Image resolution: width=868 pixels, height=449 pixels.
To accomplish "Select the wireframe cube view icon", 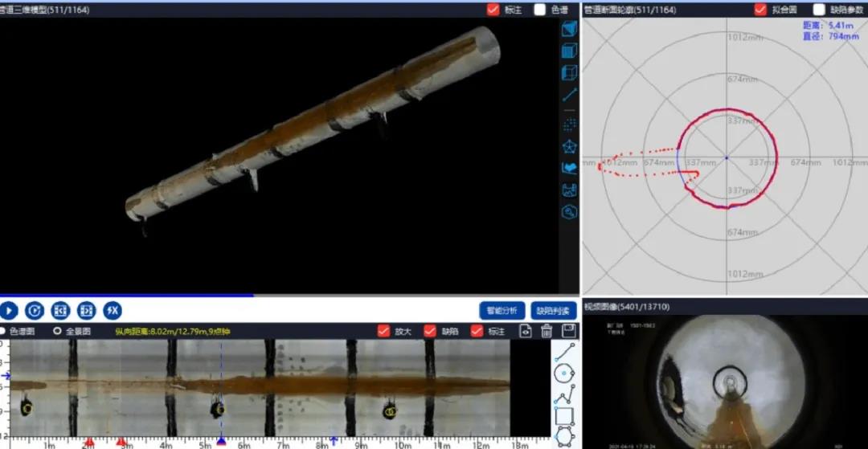I will [x=570, y=72].
